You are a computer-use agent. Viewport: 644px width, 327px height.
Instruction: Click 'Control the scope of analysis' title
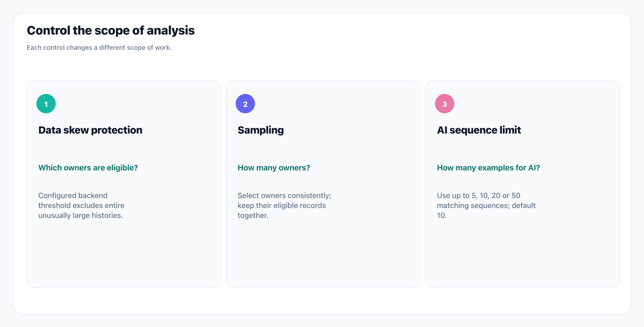[x=111, y=30]
